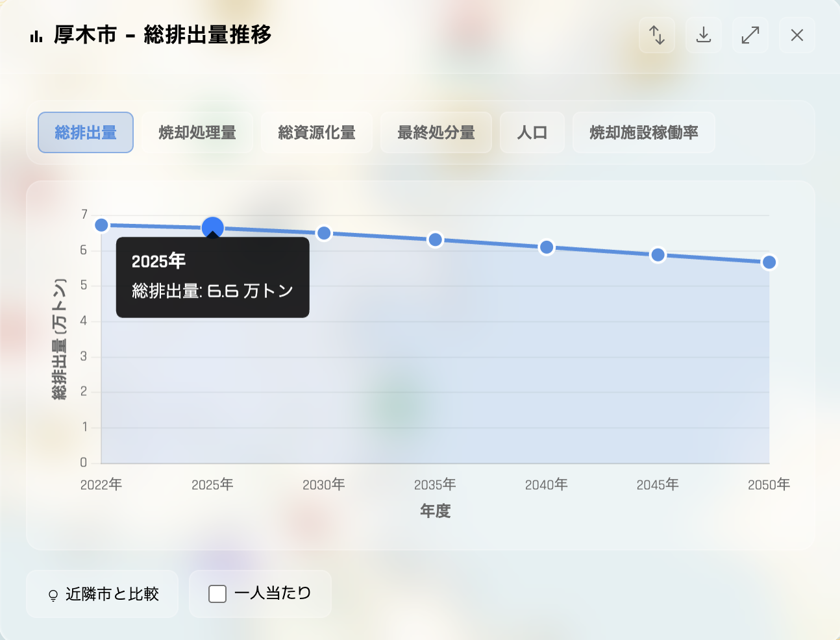The image size is (840, 640).
Task: Pick the 2045年 data point
Action: click(658, 255)
